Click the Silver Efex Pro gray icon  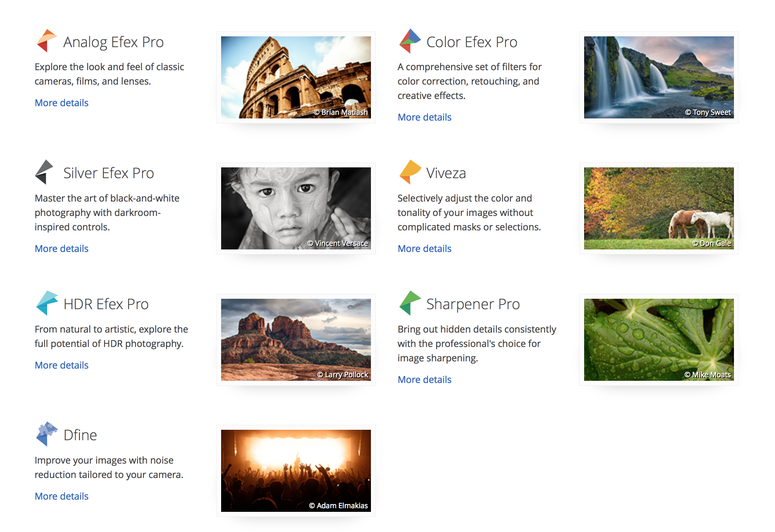pos(45,172)
